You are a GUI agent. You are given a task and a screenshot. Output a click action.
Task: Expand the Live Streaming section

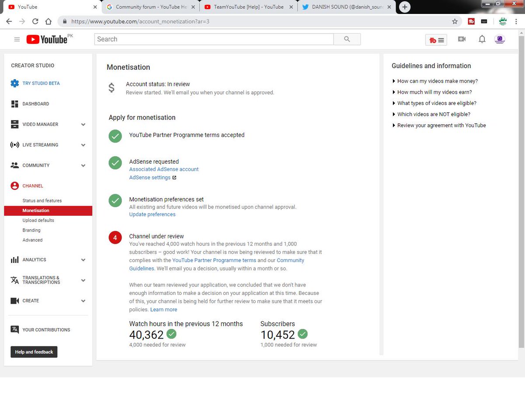83,145
